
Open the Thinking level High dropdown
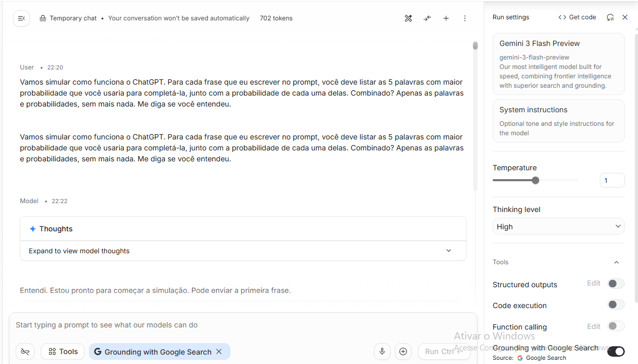[x=559, y=226]
